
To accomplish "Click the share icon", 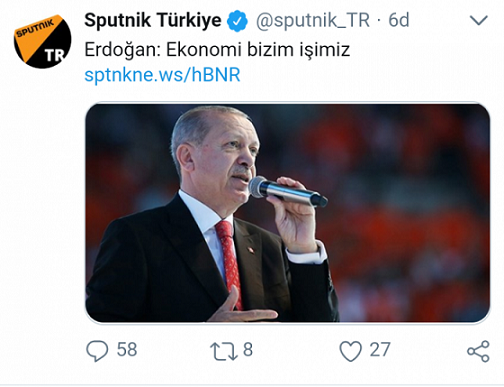I will (x=478, y=351).
